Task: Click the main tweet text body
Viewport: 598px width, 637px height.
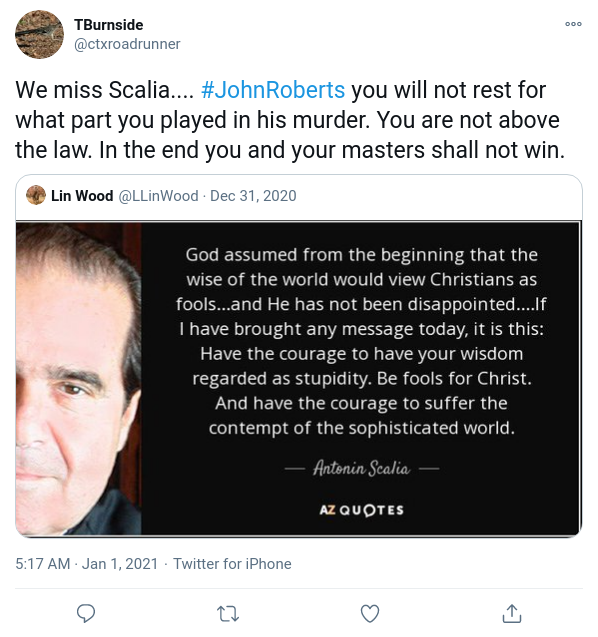Action: (290, 120)
